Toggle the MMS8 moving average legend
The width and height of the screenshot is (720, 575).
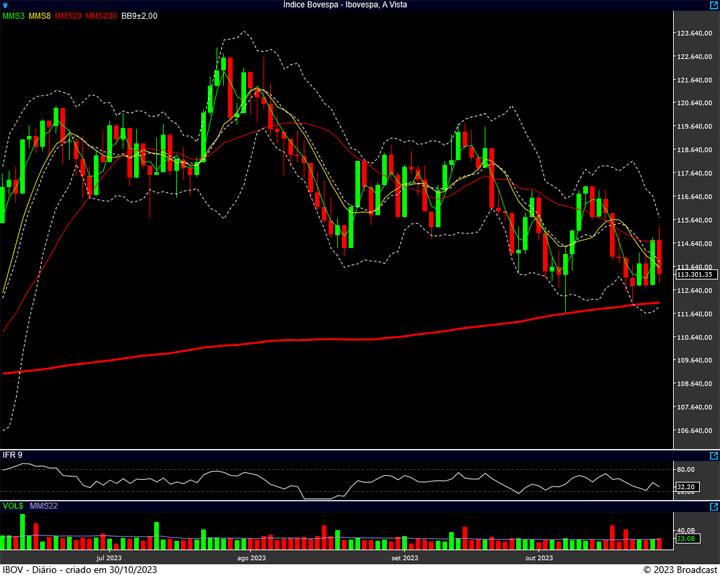(x=40, y=17)
